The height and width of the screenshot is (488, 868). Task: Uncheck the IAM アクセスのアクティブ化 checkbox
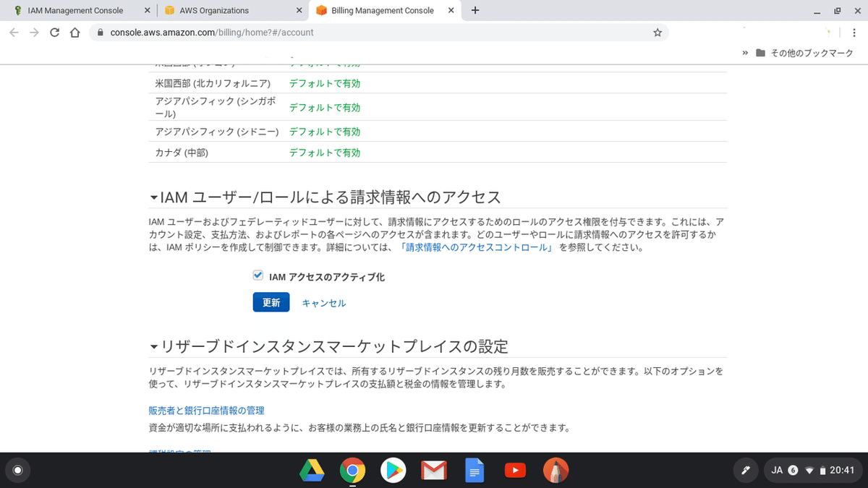258,275
